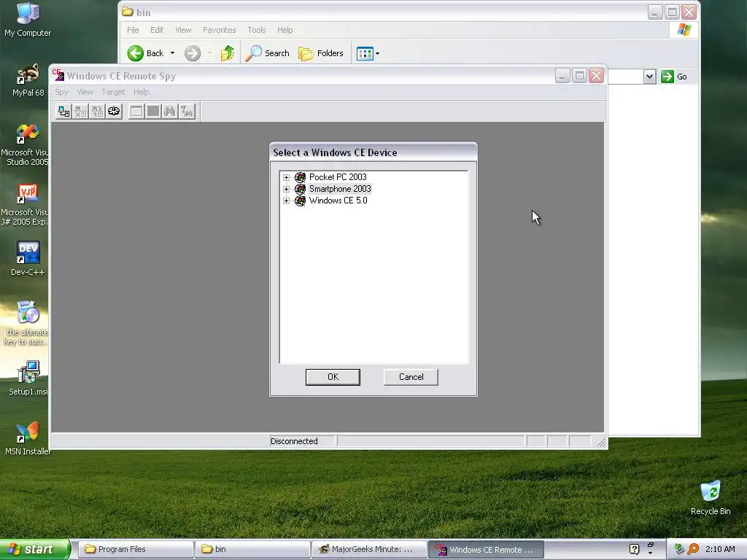
Task: Open My Computer desktop icon
Action: (28, 20)
